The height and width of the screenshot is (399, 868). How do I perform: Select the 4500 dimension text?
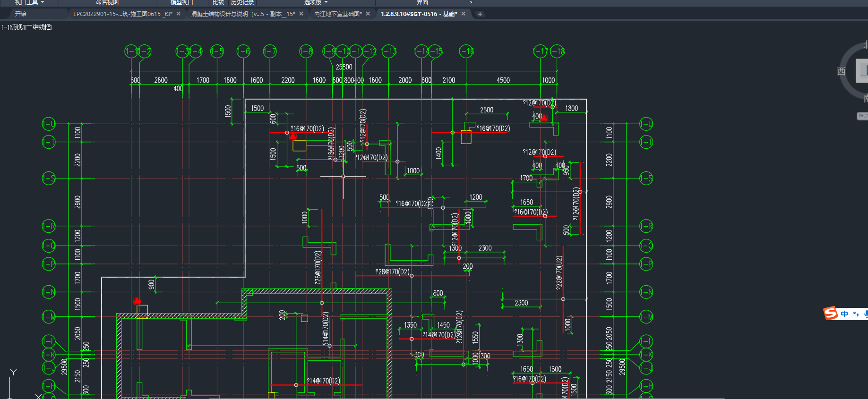click(503, 80)
